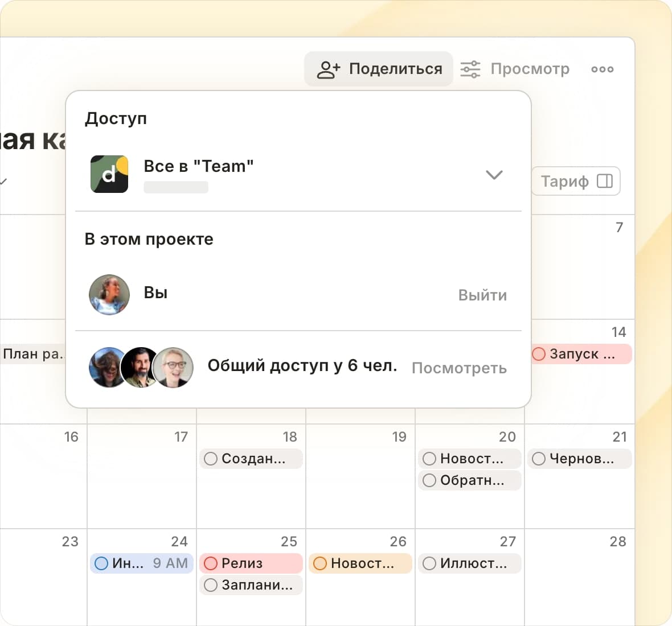The width and height of the screenshot is (672, 626).
Task: Click the Share person-plus icon
Action: (328, 69)
